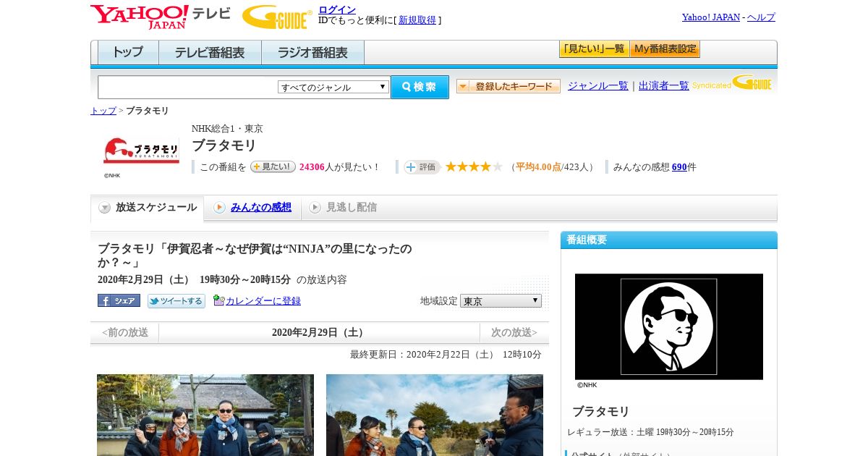868x456 pixels.
Task: Open the left ninja group photo
Action: [205, 415]
